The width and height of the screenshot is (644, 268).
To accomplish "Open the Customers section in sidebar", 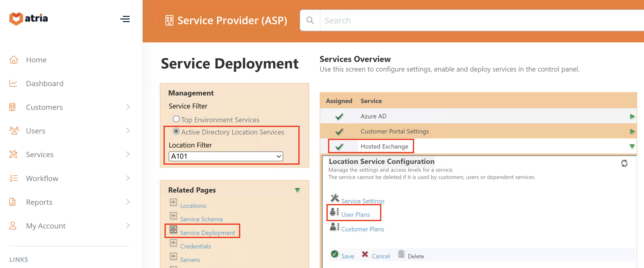I will point(44,107).
